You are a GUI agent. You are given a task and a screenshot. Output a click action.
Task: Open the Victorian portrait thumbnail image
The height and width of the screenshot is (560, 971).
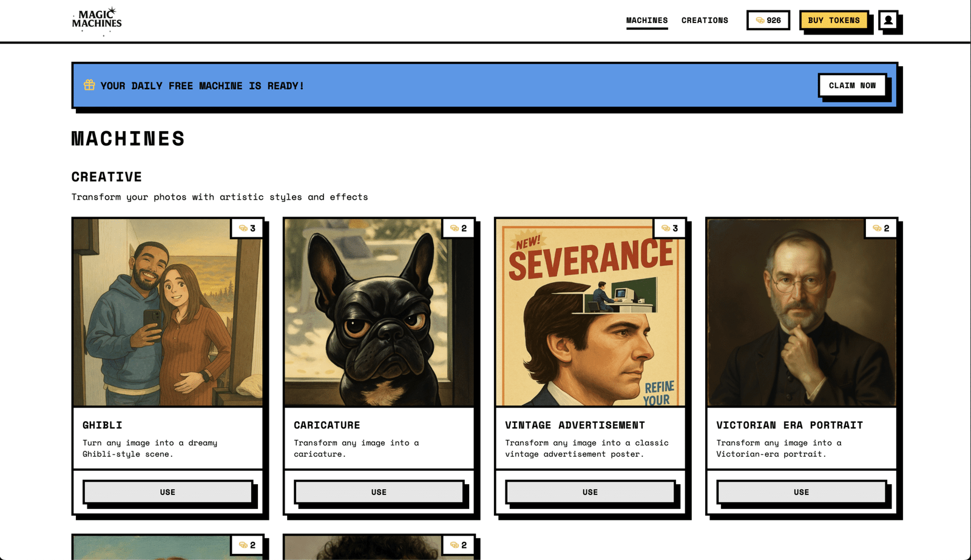pyautogui.click(x=801, y=312)
